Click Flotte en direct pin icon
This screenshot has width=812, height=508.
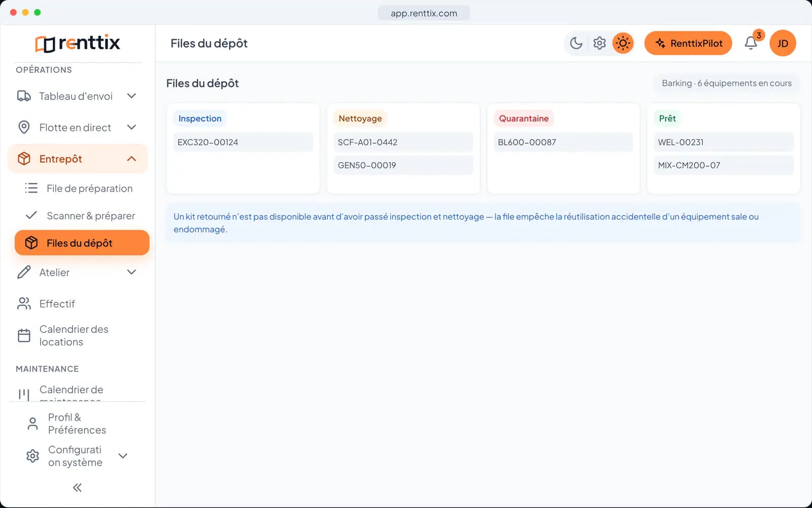[24, 128]
